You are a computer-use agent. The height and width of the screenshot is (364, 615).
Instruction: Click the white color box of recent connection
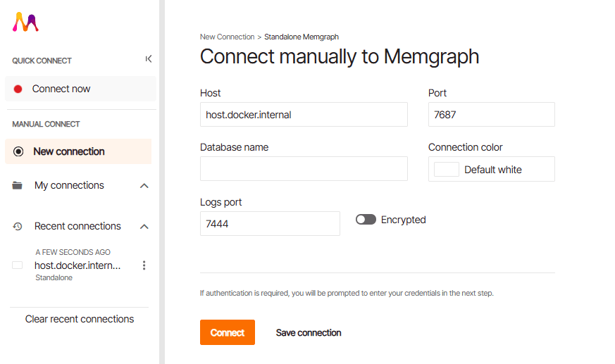(17, 265)
